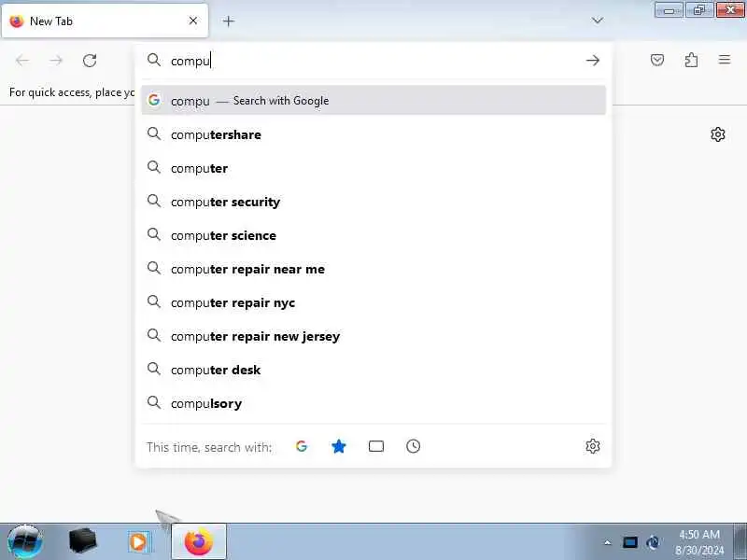Open the Windows Start orb
Viewport: 747px width, 560px height.
[25, 542]
